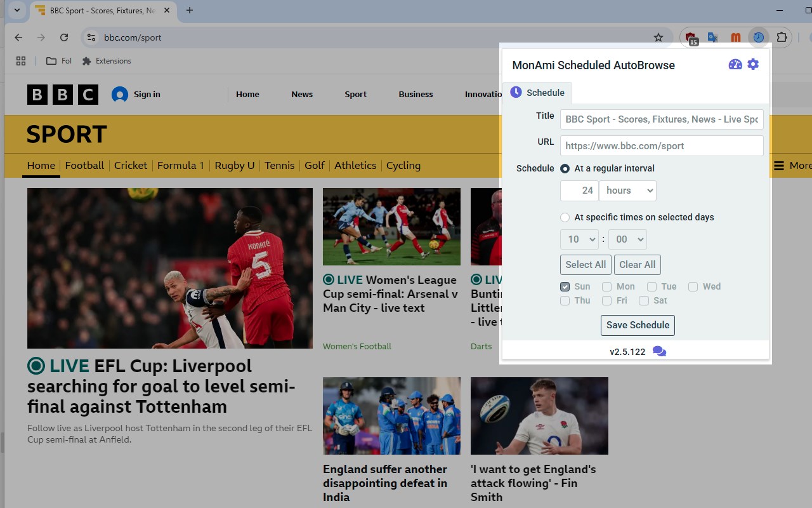Click the interval number field showing 24

point(579,190)
